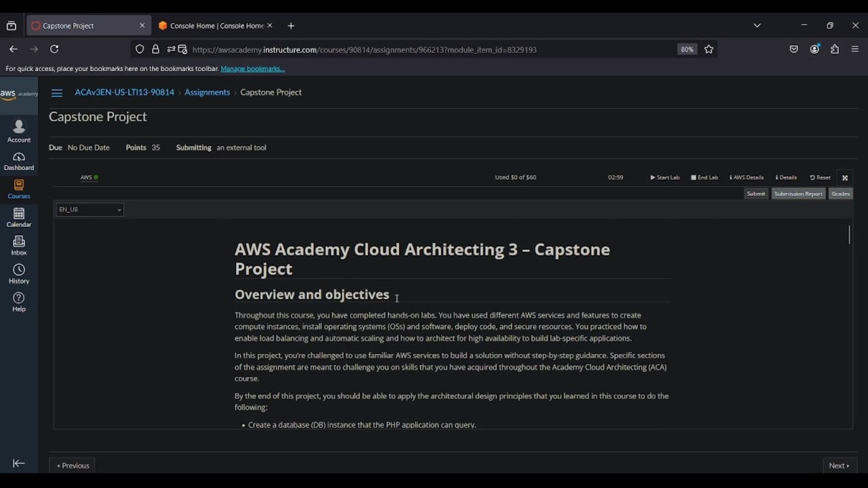This screenshot has height=488, width=868.
Task: Go to the Previous module item
Action: (73, 466)
